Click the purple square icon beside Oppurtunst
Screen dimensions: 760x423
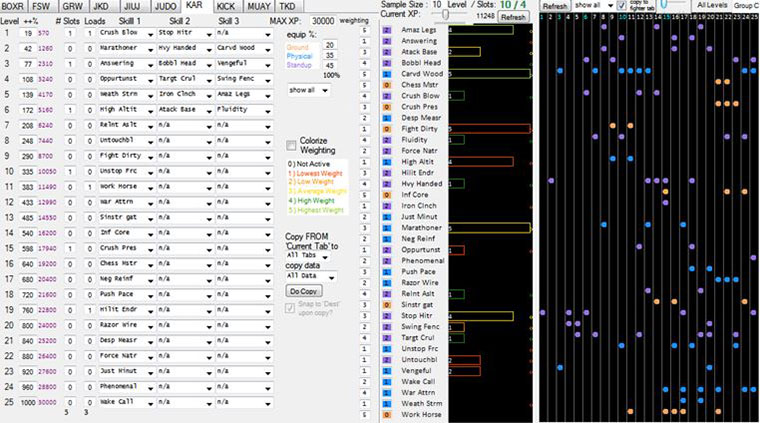387,250
